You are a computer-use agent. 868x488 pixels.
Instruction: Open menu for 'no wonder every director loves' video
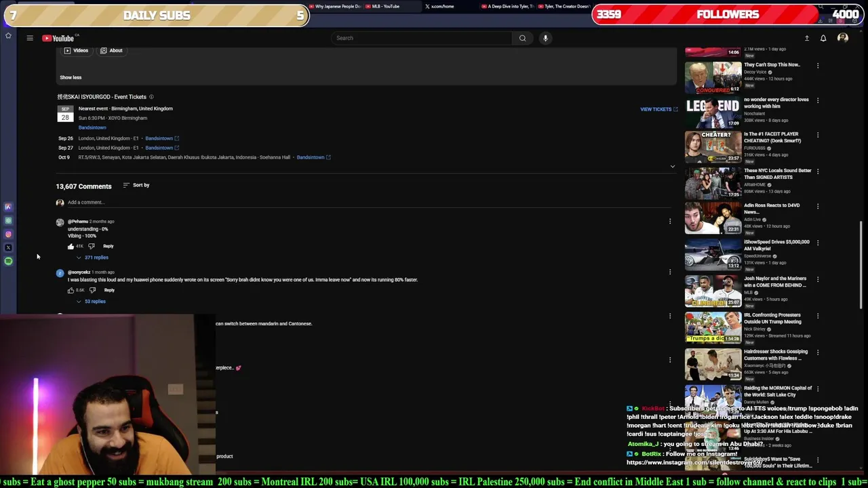[x=818, y=100]
